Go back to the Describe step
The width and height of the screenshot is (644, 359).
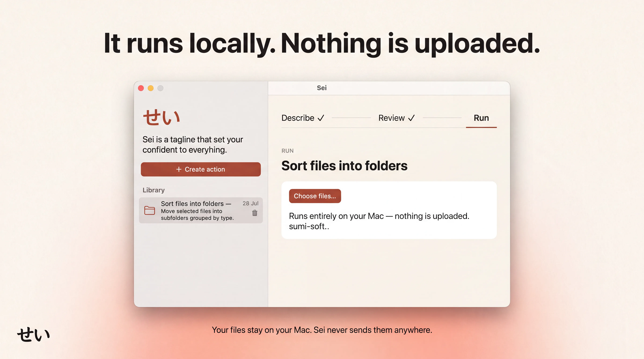[x=303, y=118]
